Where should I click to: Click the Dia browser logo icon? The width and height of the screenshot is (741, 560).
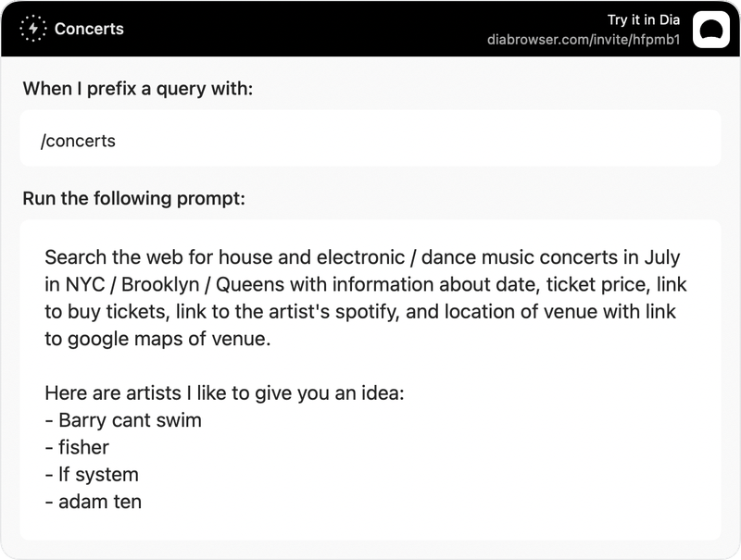[711, 30]
